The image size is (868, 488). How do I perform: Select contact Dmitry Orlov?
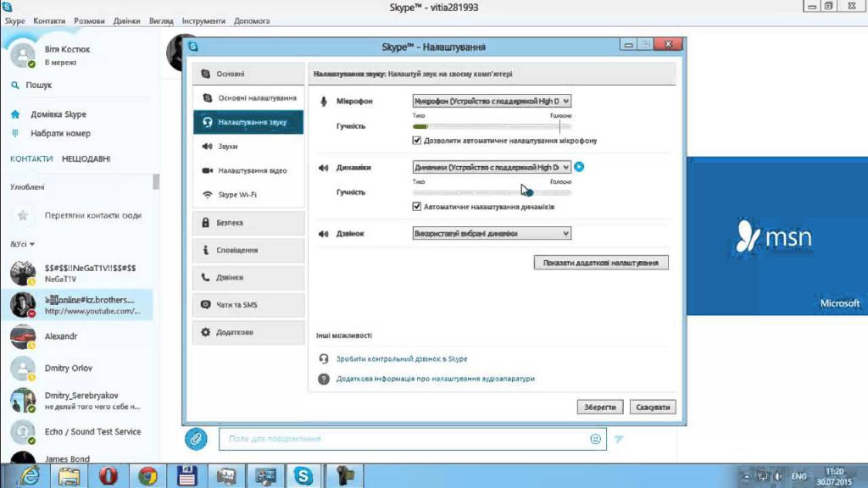coord(77,368)
